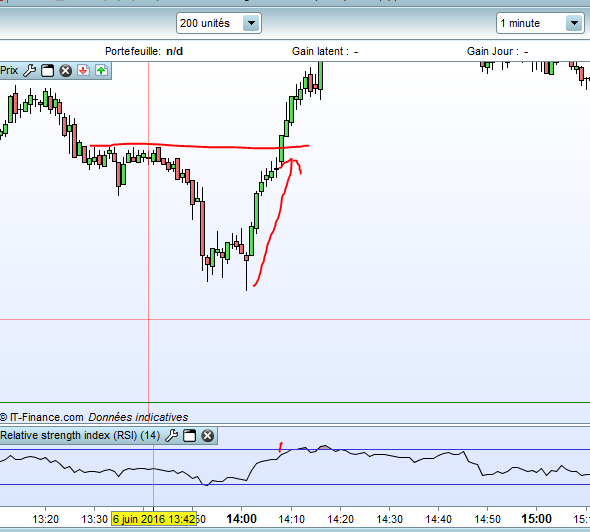
Task: Open the Prix panel settings wrench
Action: point(29,70)
